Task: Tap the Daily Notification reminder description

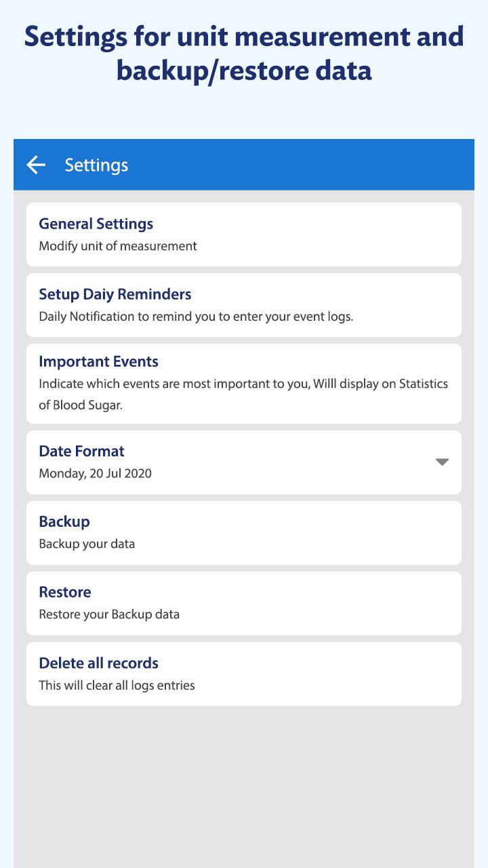Action: point(196,317)
